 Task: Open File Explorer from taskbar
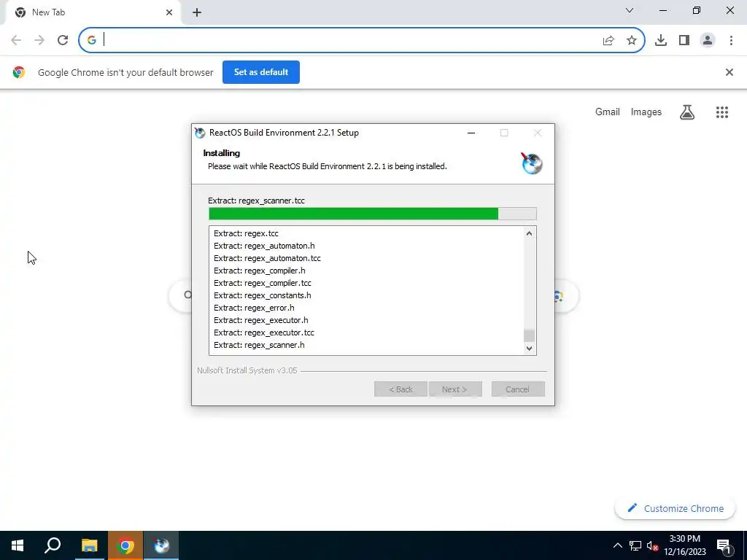pos(89,545)
